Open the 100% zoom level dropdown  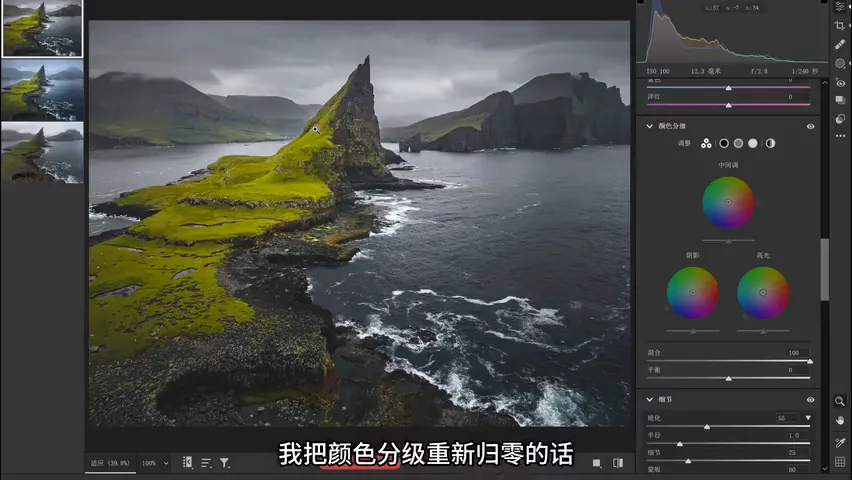[166, 464]
